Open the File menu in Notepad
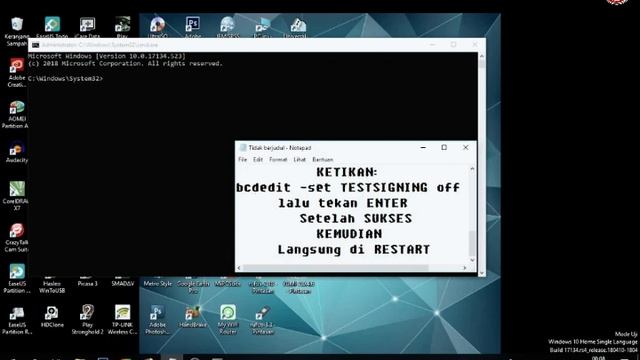 (242, 160)
